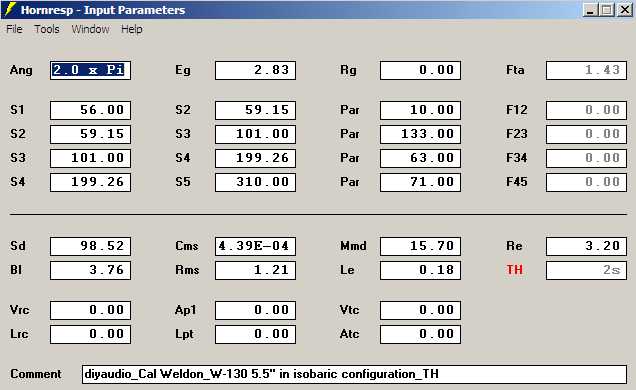The image size is (636, 390).
Task: Click the F12 field
Action: point(587,110)
